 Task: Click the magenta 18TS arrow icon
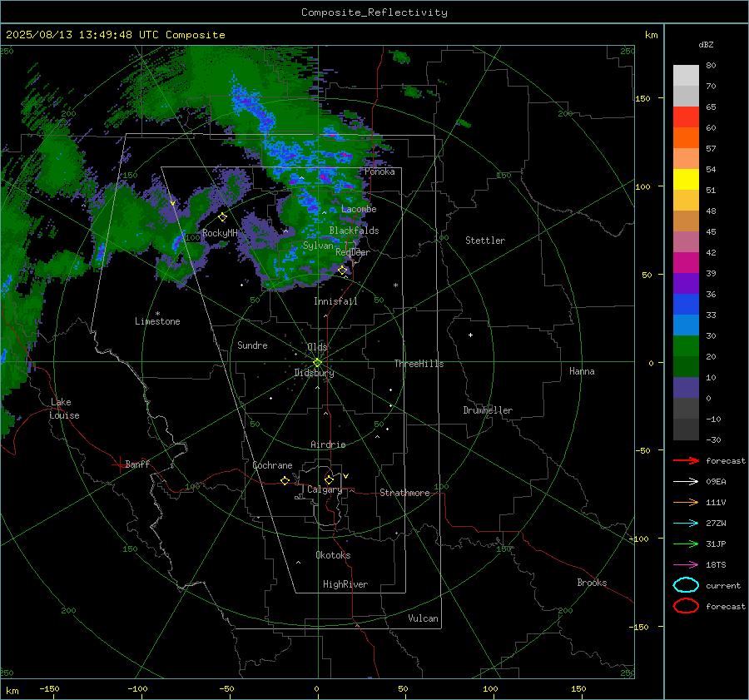pos(686,565)
